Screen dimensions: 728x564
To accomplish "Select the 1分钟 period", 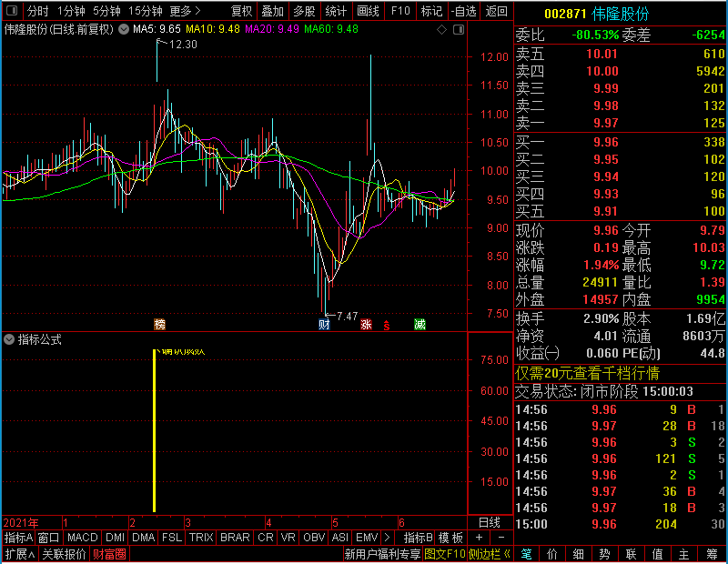I will click(71, 11).
